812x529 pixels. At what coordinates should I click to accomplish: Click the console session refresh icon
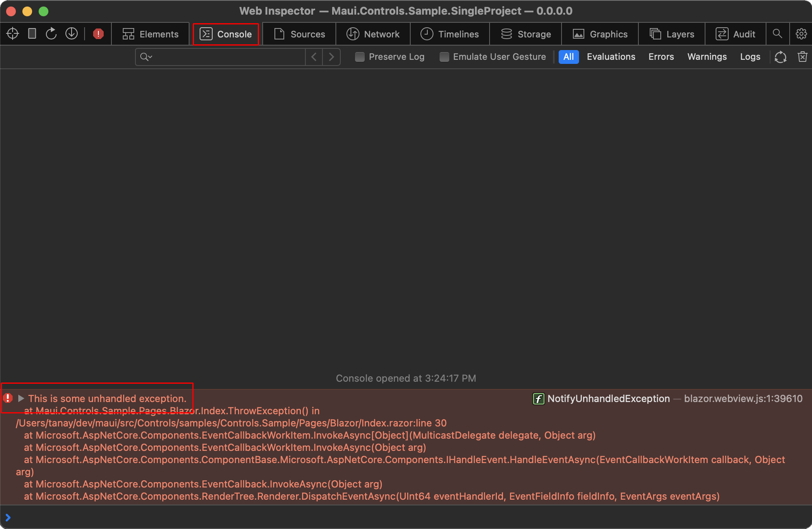[781, 57]
